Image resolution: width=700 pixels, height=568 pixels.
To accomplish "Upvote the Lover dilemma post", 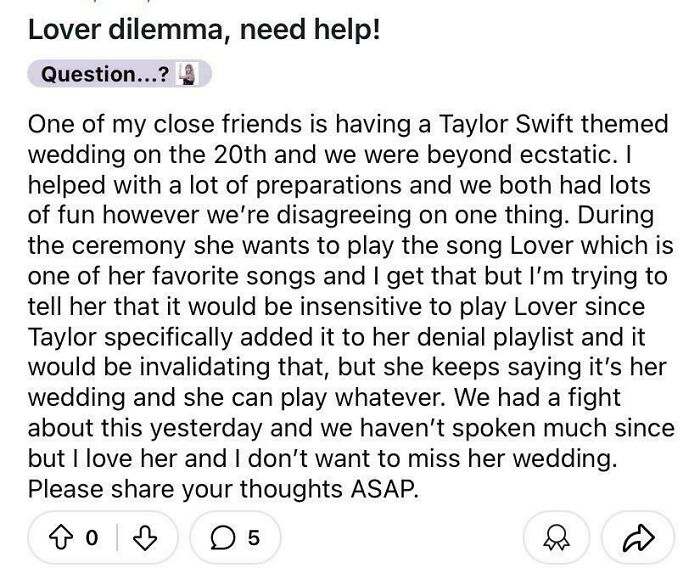I will point(64,537).
